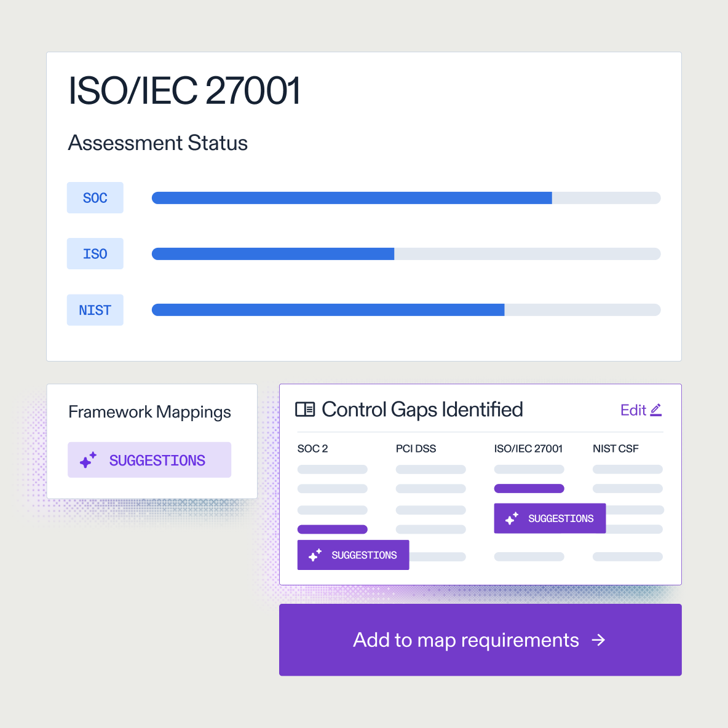Click highlighted purple gap bar under ISO/IEC 27001

[529, 489]
